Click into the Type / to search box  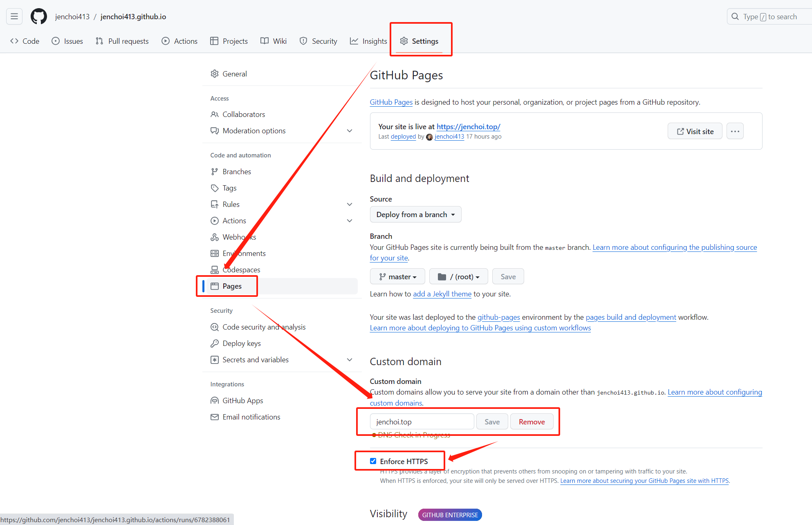(770, 16)
